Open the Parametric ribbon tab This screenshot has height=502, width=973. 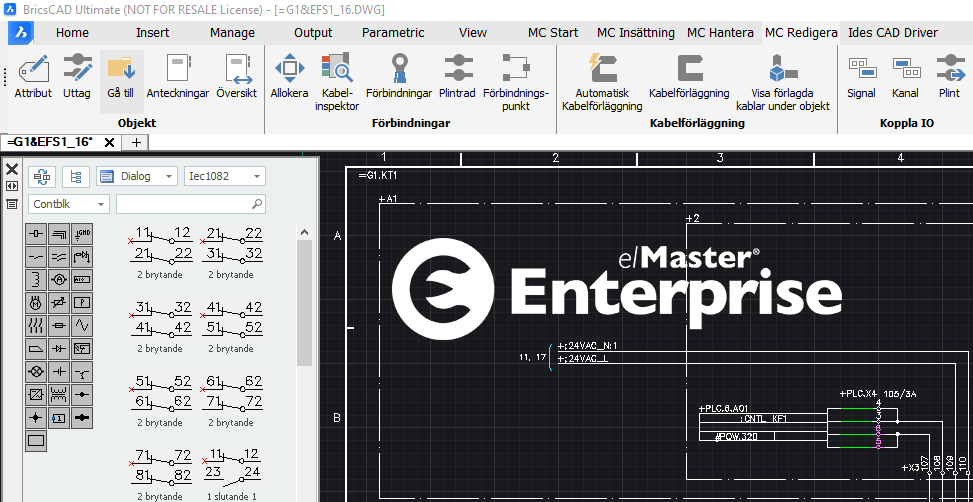(x=393, y=33)
